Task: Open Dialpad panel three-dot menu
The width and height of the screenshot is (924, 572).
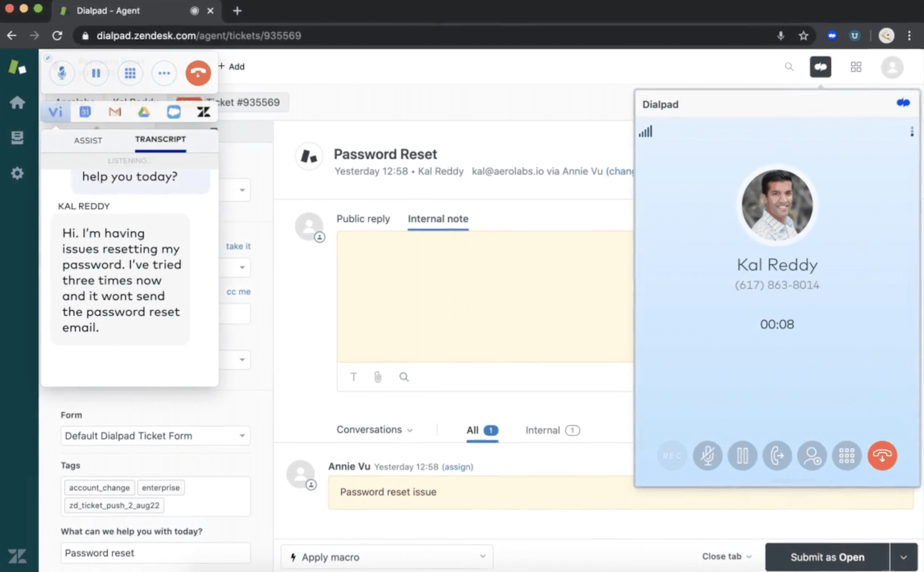Action: pos(912,131)
